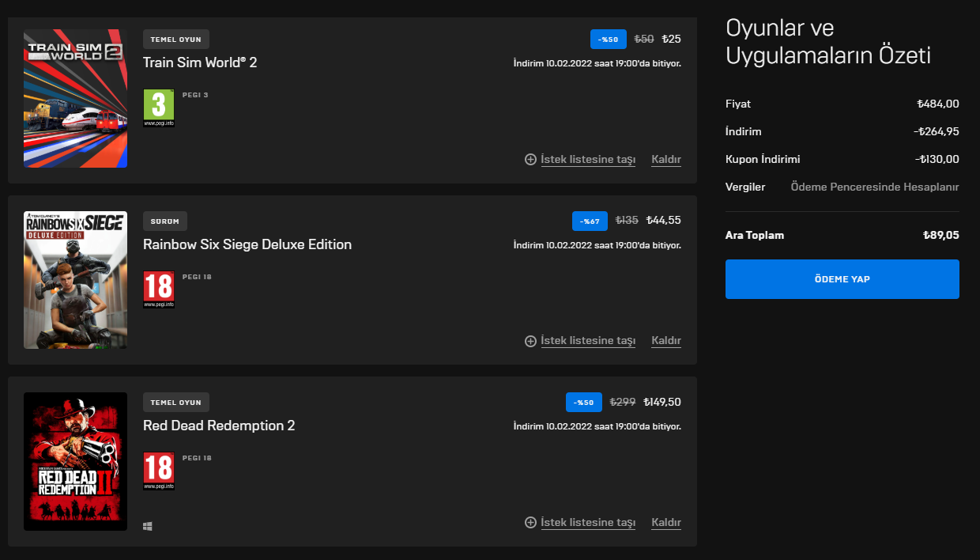Click the plus icon beside Rainbow Six Siege wishlist link

[x=530, y=341]
